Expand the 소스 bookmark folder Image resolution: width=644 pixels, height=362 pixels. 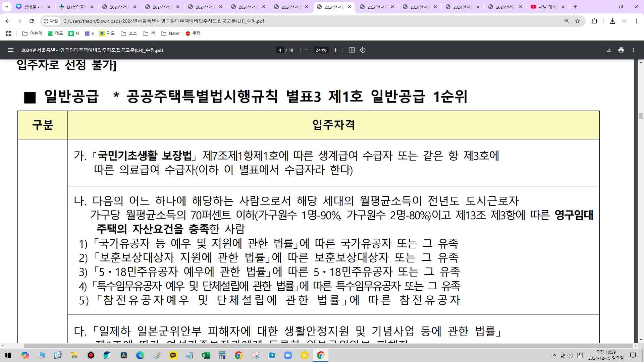pos(129,34)
